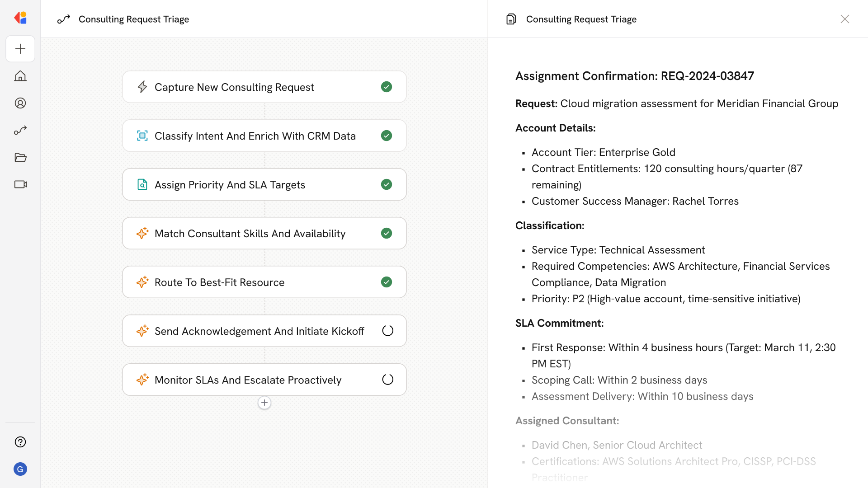This screenshot has width=868, height=488.
Task: Click the plus button in left sidebar
Action: (x=20, y=49)
